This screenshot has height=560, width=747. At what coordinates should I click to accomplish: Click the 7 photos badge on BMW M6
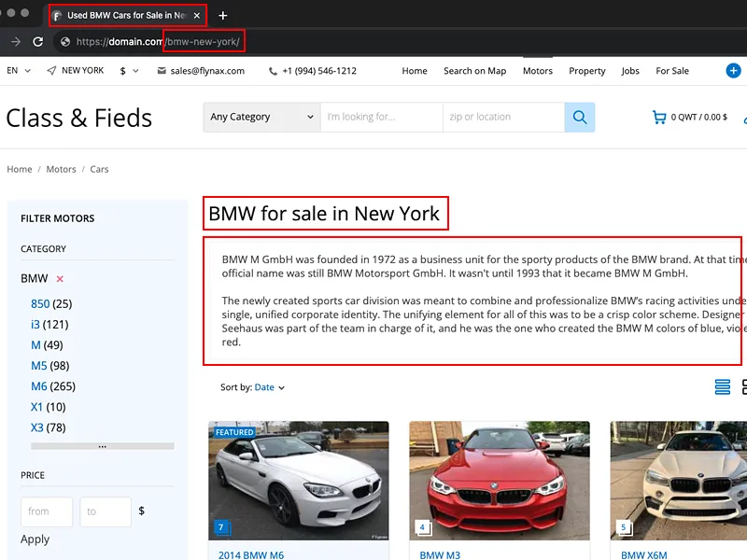(221, 527)
